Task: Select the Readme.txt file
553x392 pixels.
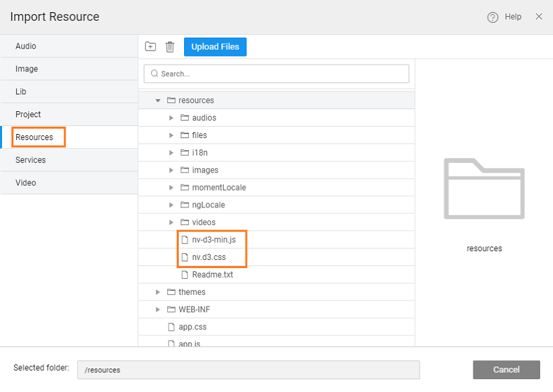Action: (x=212, y=275)
